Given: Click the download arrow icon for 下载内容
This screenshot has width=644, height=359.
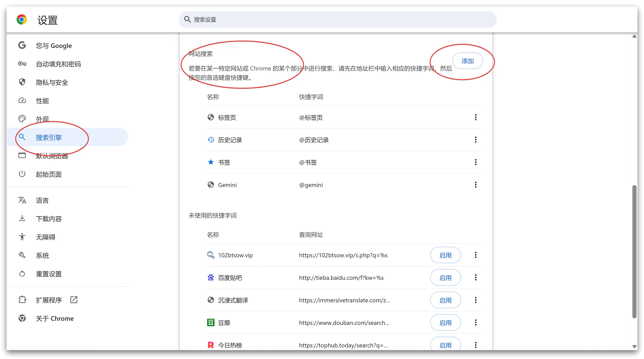Looking at the screenshot, I should [x=22, y=218].
